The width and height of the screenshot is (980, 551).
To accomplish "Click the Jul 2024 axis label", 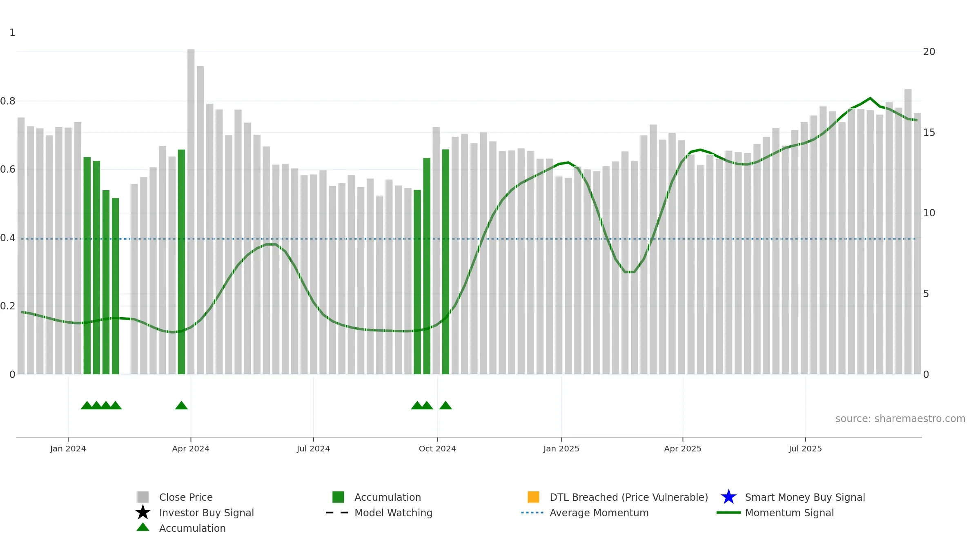I will tap(313, 449).
